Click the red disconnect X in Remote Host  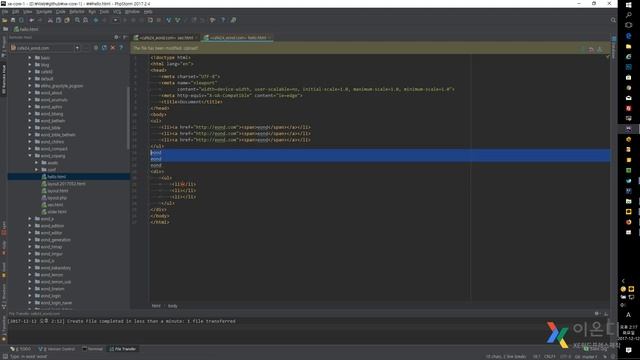(x=113, y=48)
